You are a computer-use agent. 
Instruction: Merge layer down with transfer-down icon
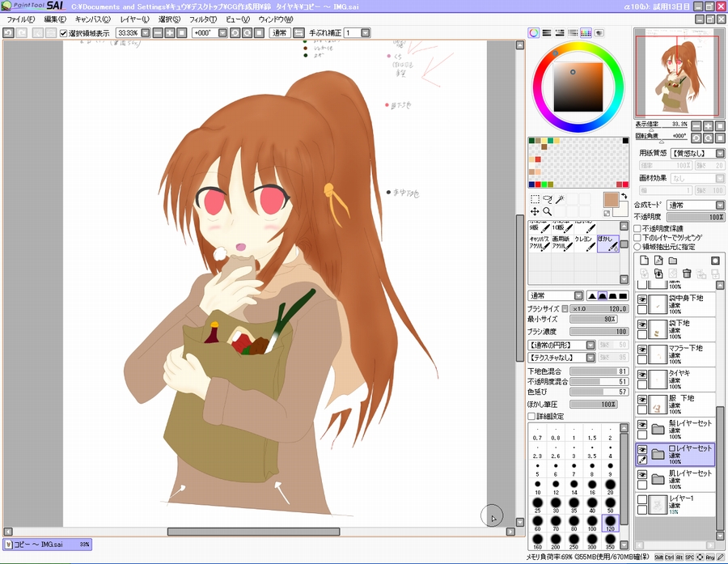click(x=658, y=274)
